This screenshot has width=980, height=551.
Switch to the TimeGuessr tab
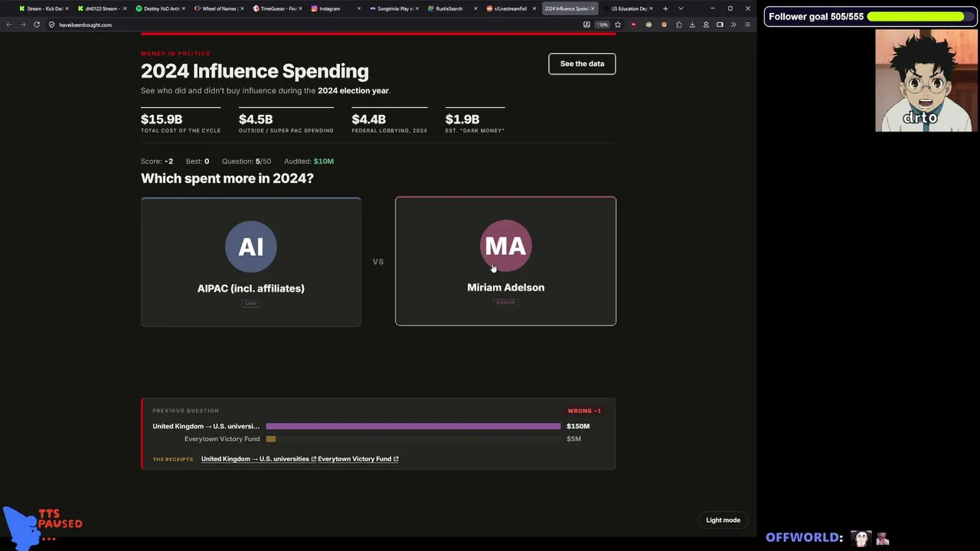[277, 8]
